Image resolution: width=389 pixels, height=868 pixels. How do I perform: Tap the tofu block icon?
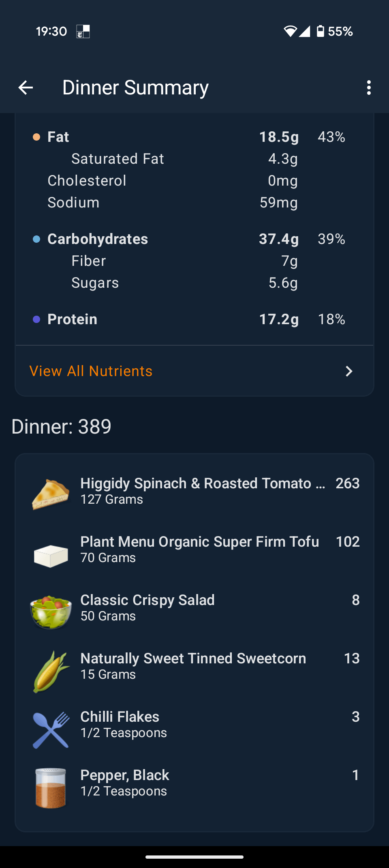[x=51, y=556]
